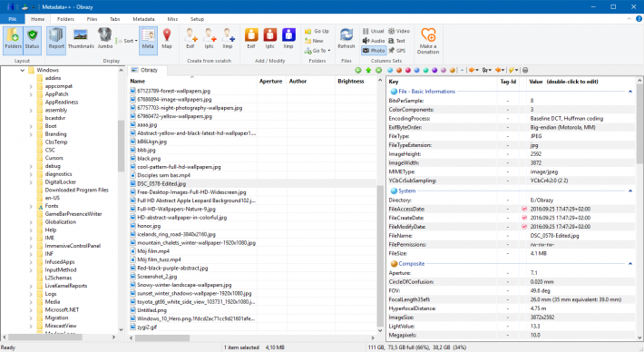Screen dimensions: 644x352
Task: Collapse File - Basic Informations section
Action: click(x=630, y=92)
